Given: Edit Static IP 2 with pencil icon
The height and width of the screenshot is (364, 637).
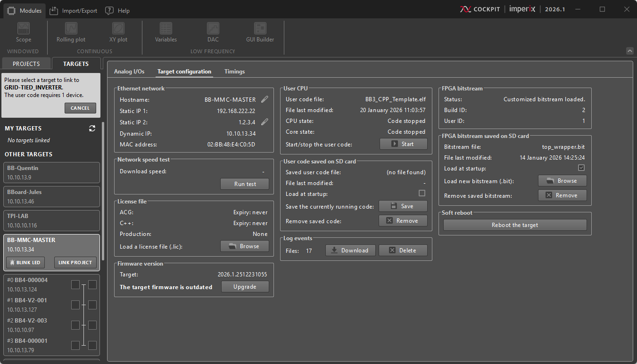Looking at the screenshot, I should point(265,122).
